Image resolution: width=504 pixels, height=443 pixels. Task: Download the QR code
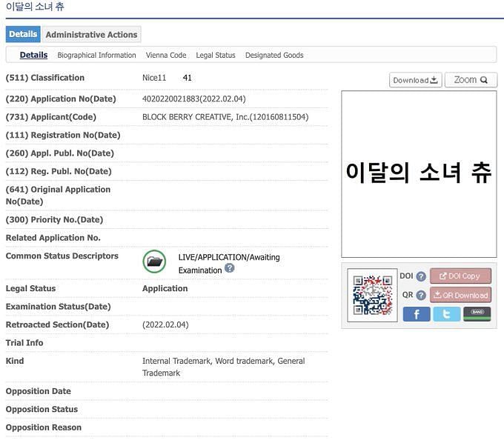pyautogui.click(x=460, y=295)
